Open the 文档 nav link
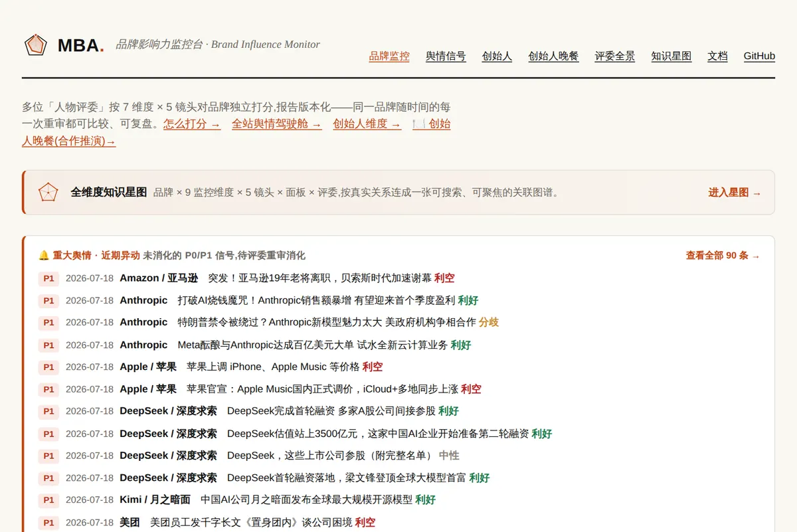The height and width of the screenshot is (532, 797). 717,56
